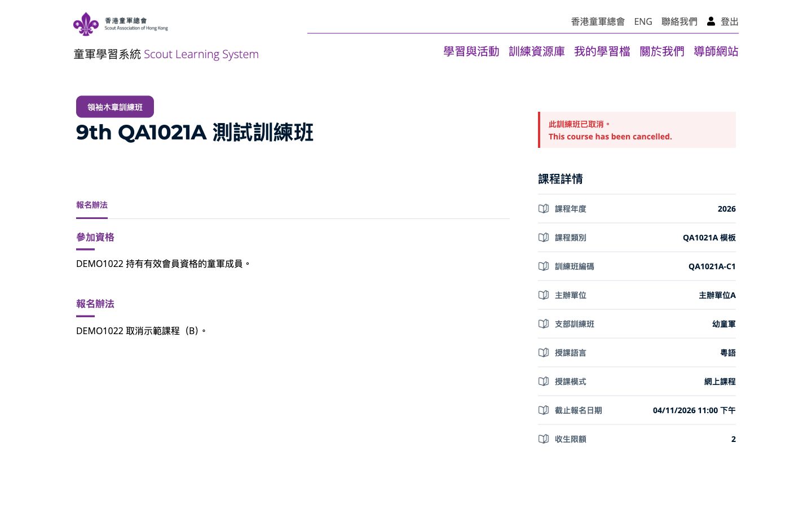This screenshot has height=508, width=812.
Task: Click the 參加資格 section heading
Action: pyautogui.click(x=95, y=237)
